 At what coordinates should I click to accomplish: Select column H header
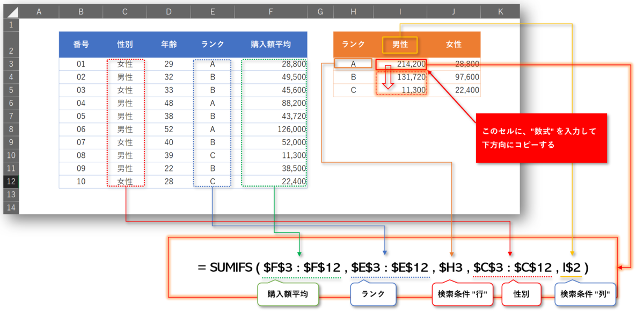click(353, 11)
